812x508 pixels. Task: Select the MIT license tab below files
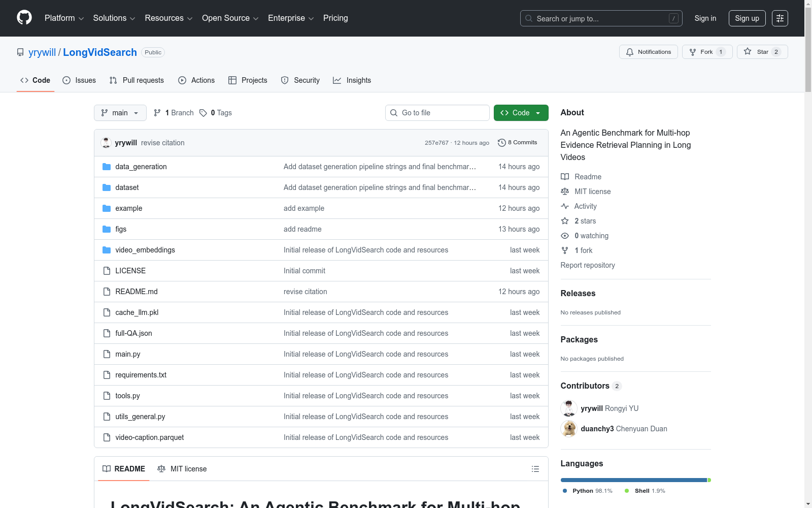[x=182, y=469]
